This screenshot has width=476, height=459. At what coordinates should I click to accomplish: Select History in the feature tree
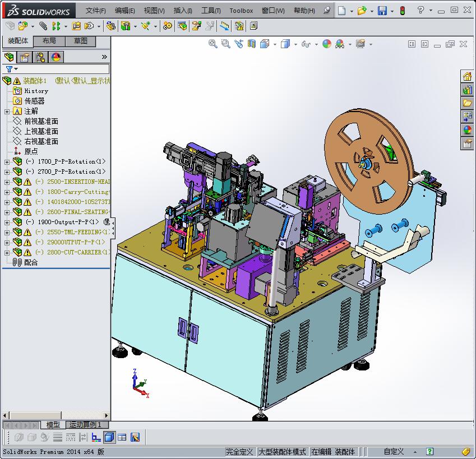36,91
